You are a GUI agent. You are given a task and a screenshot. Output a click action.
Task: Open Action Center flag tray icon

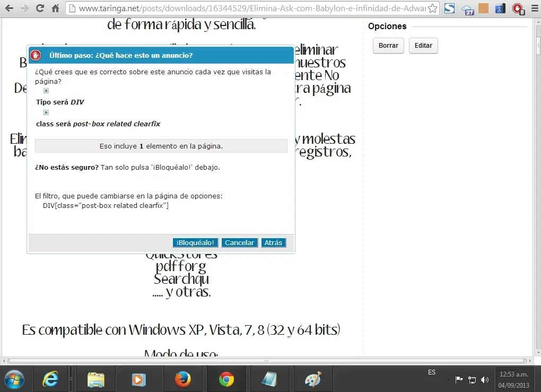459,380
